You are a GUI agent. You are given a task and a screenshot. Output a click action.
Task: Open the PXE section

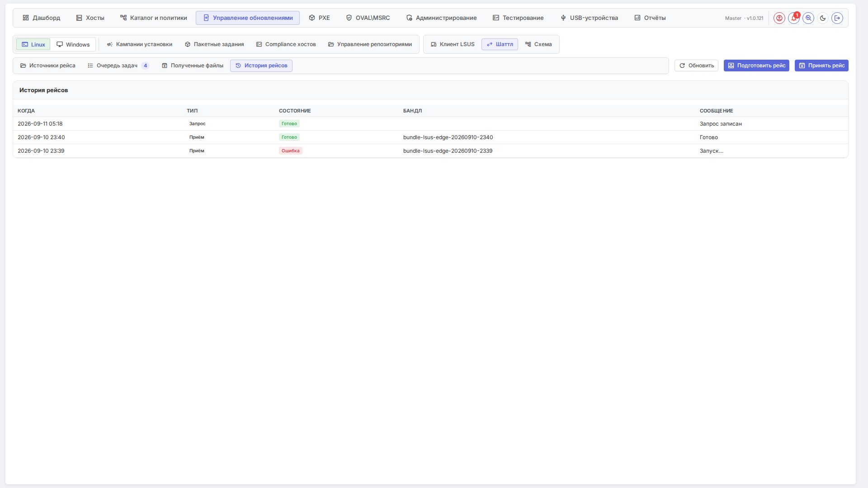319,18
